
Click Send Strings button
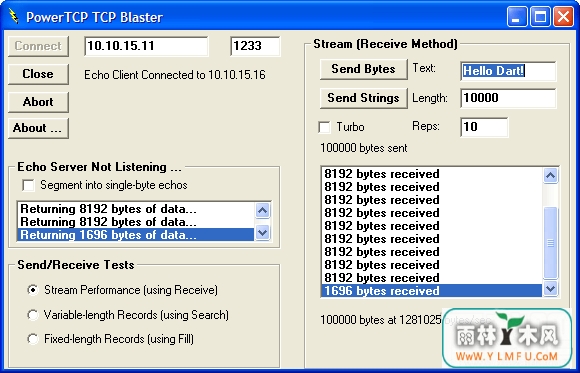pyautogui.click(x=364, y=98)
